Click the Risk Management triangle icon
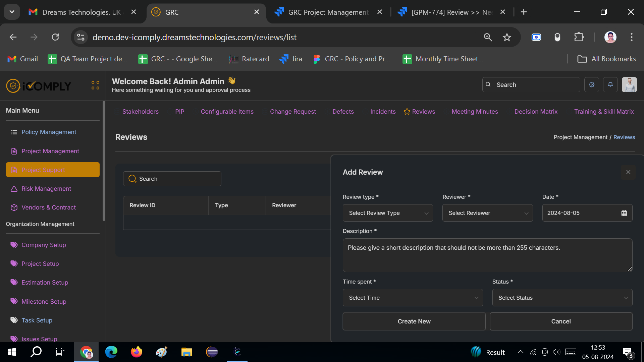This screenshot has width=644, height=362. (x=14, y=189)
